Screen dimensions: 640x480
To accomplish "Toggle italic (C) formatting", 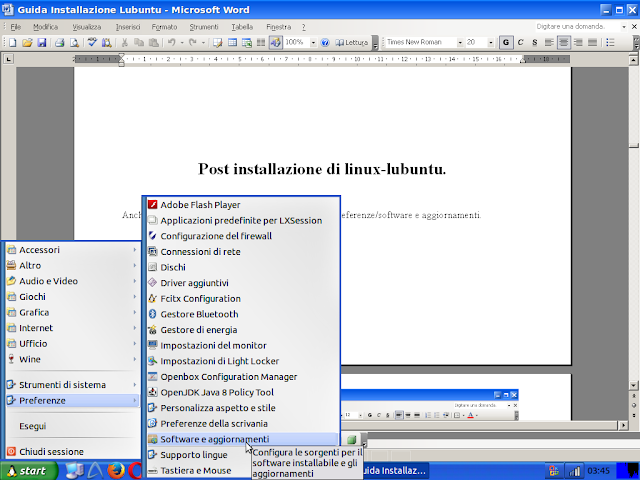I will click(x=520, y=42).
